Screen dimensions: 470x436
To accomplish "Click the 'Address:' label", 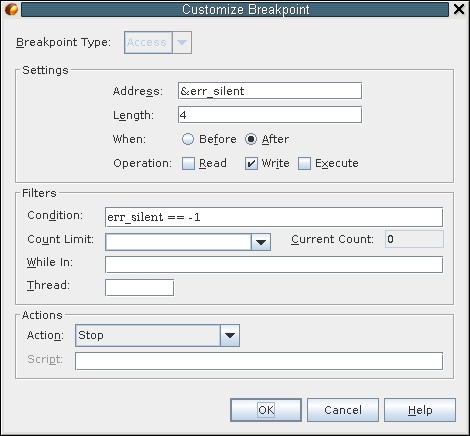I will coord(138,91).
